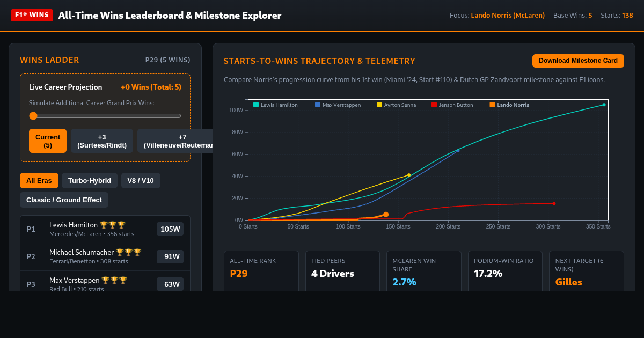The image size is (644, 338).
Task: Switch to the Classic / Ground Effect filter
Action: coord(64,200)
